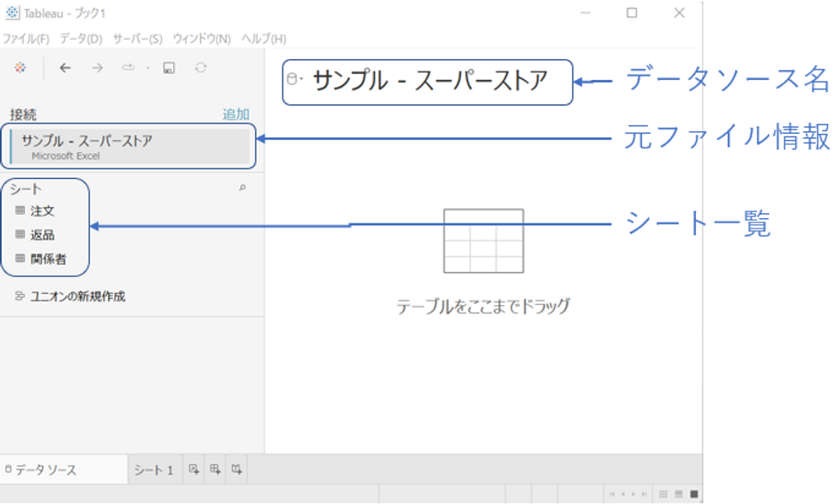Add a new story with the tab icon

tap(237, 469)
